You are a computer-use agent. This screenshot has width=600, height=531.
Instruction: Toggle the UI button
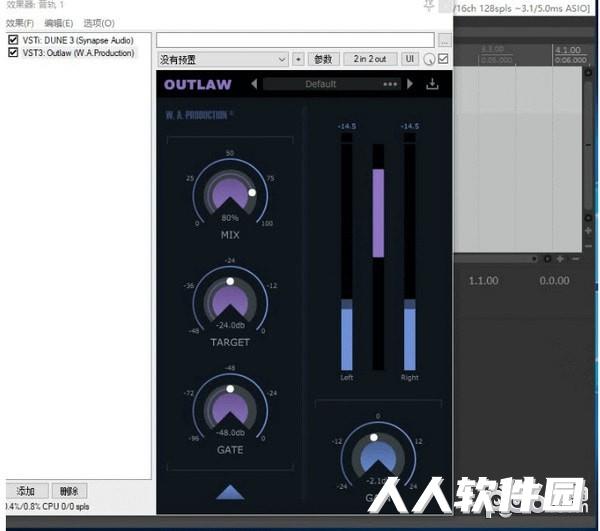(409, 59)
